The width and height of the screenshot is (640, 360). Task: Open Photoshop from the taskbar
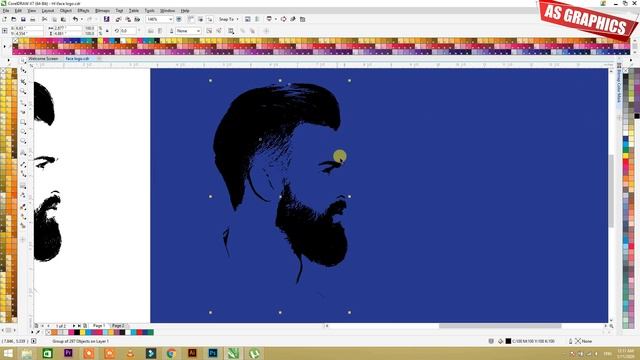point(213,353)
